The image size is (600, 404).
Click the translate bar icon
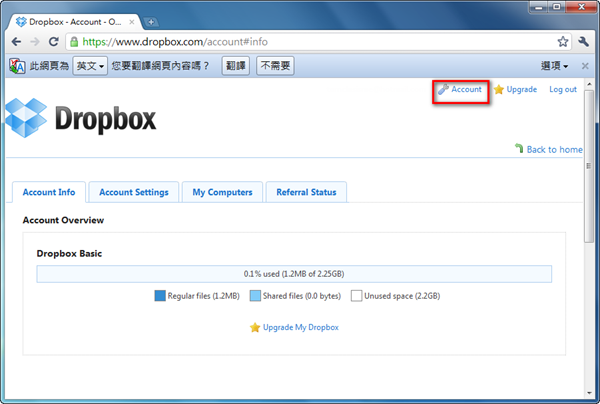coord(17,66)
